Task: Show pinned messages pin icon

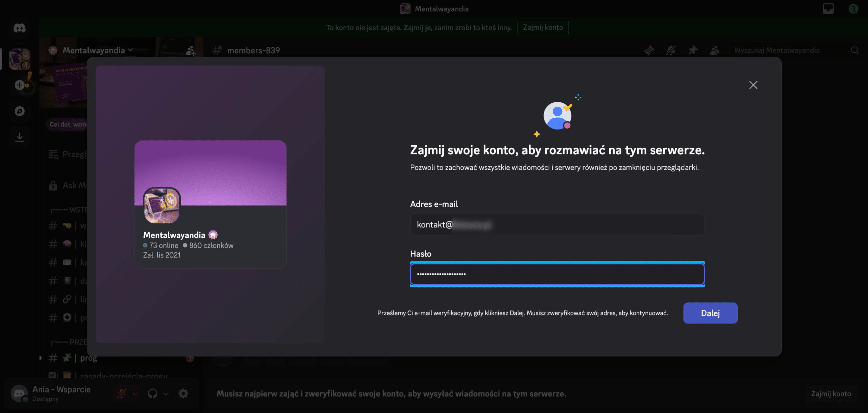Action: click(x=693, y=51)
